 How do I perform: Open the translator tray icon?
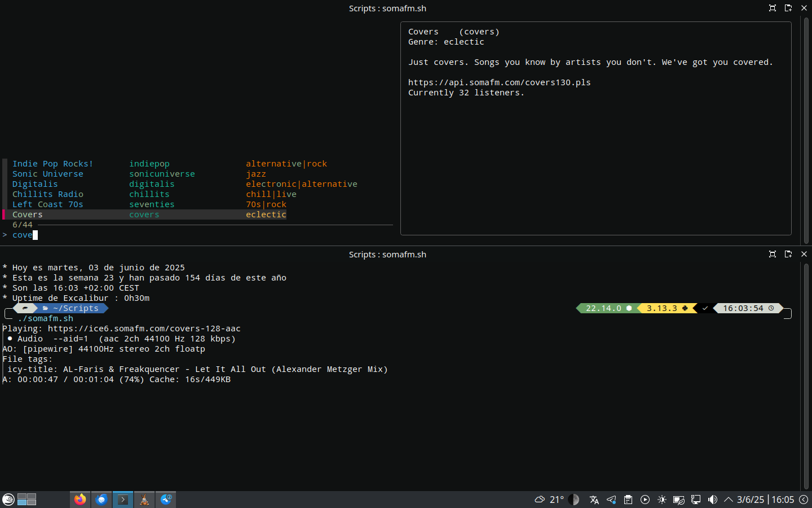(x=594, y=500)
